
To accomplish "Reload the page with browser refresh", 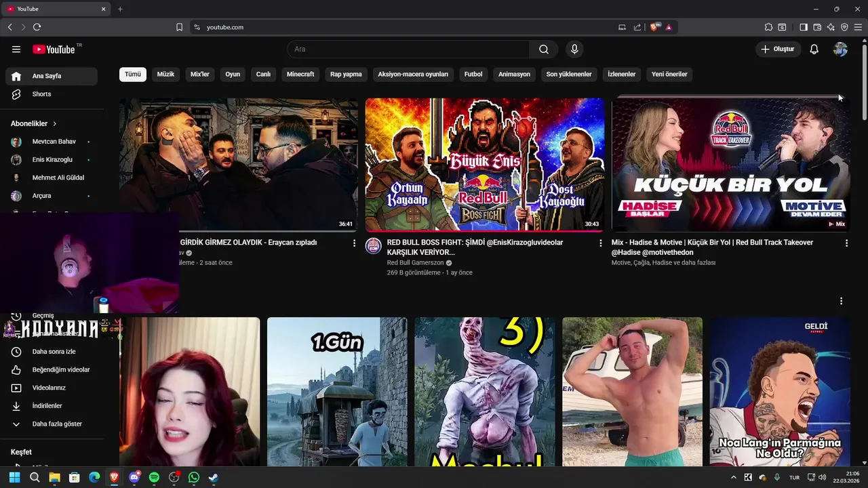I will (37, 27).
